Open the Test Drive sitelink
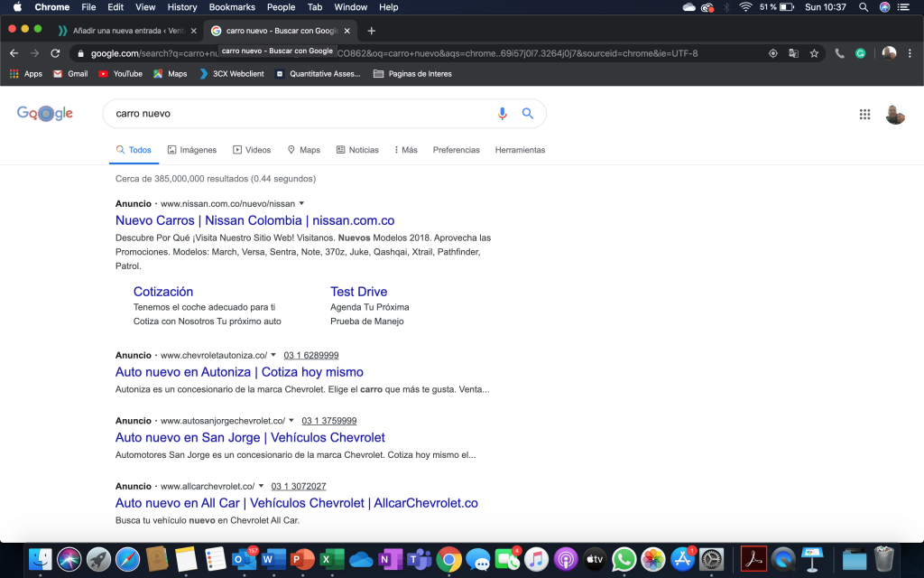This screenshot has height=578, width=924. click(358, 292)
